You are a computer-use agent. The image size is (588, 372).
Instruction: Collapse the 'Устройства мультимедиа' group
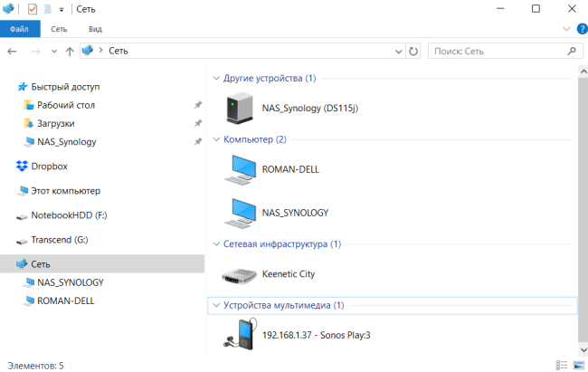click(x=216, y=306)
